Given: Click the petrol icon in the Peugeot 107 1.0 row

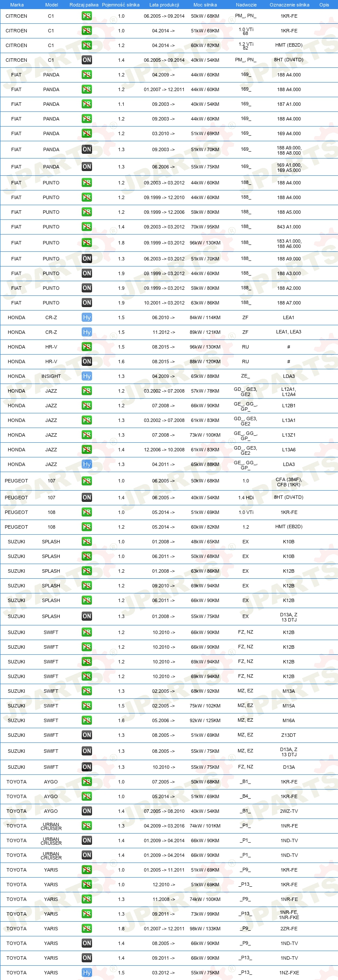Looking at the screenshot, I should point(87,481).
